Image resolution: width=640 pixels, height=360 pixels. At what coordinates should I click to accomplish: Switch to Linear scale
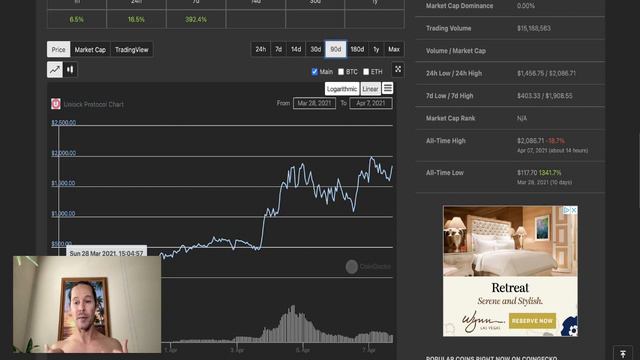point(370,89)
